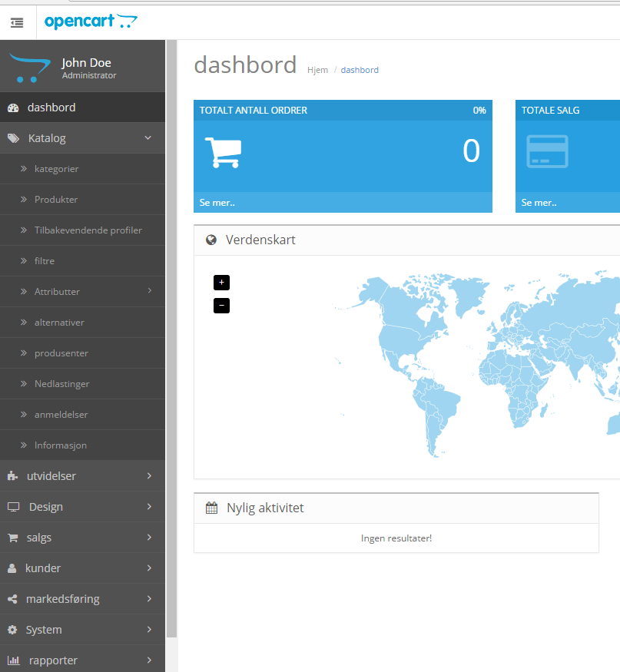Click the puzzle icon next to utvidelser

[13, 475]
